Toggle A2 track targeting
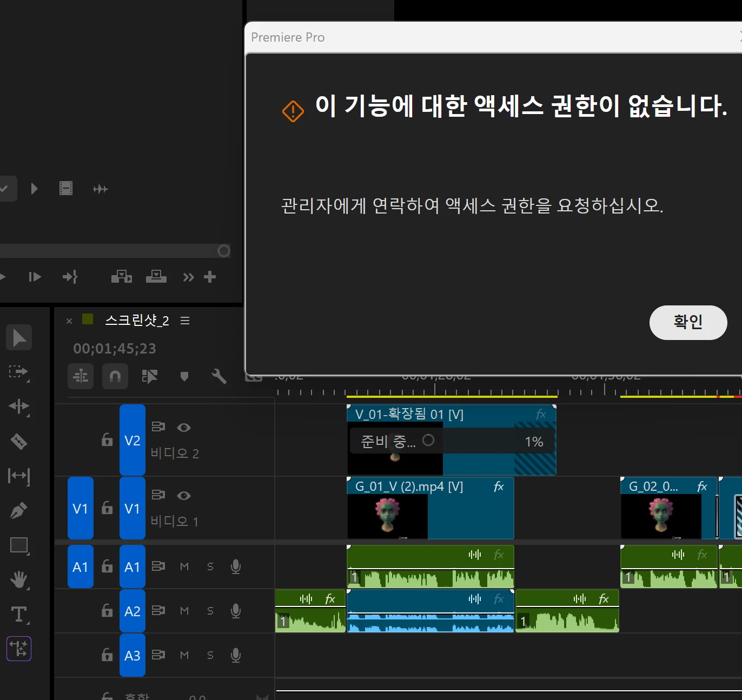The height and width of the screenshot is (700, 742). pyautogui.click(x=132, y=611)
